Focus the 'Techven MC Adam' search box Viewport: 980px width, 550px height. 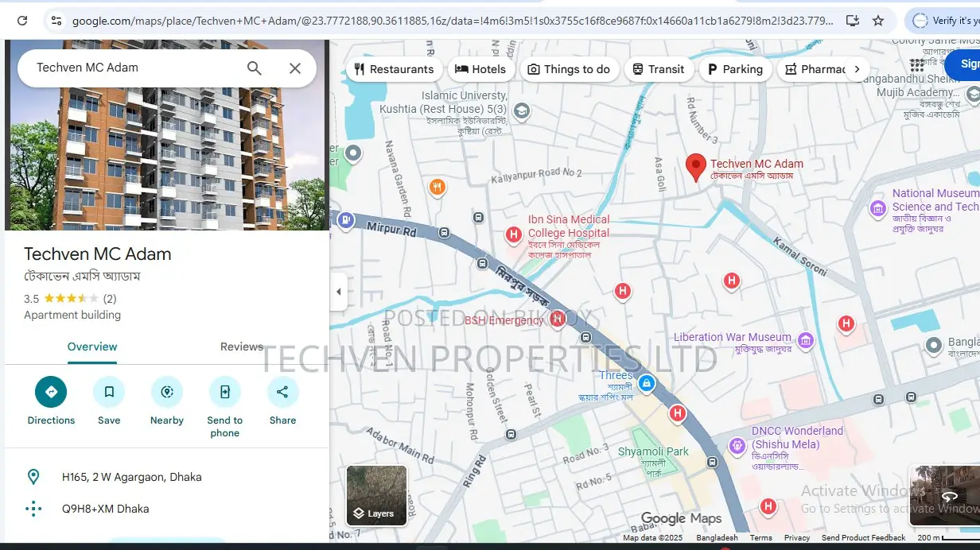[135, 68]
